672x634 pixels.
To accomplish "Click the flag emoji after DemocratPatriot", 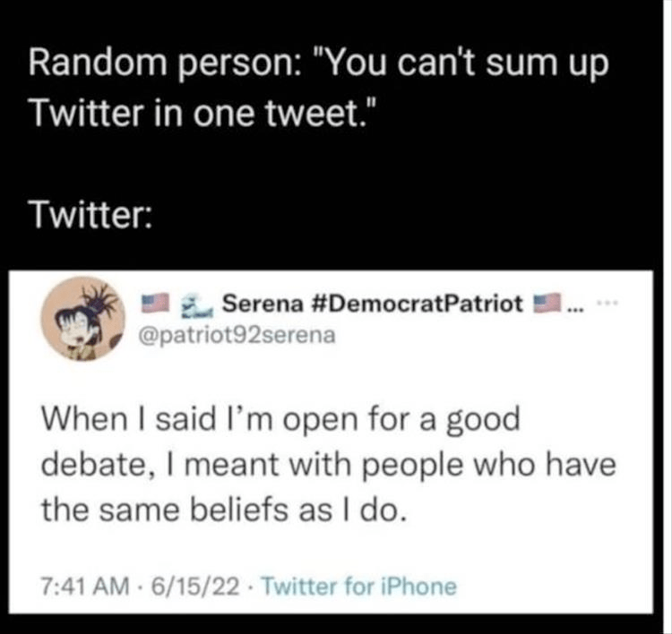I will coord(547,303).
